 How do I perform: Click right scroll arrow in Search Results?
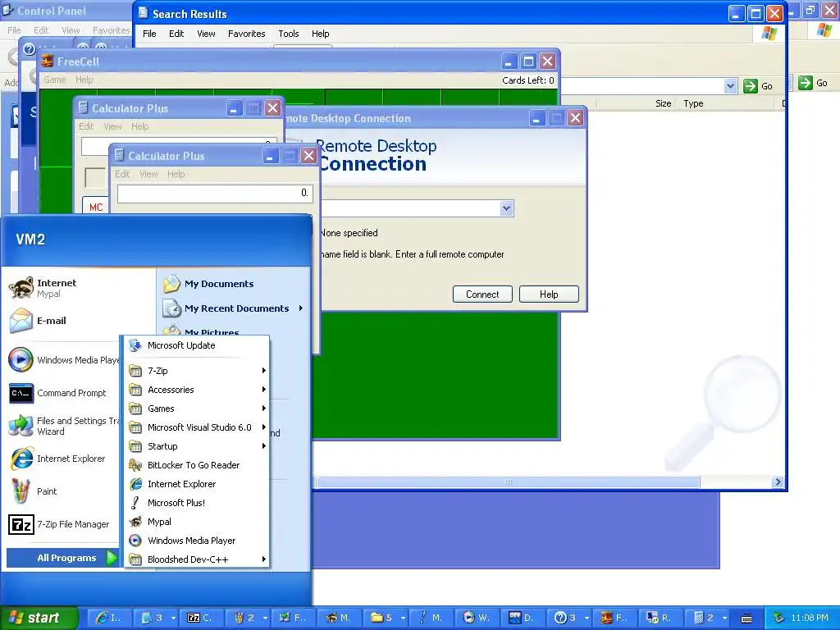point(778,482)
